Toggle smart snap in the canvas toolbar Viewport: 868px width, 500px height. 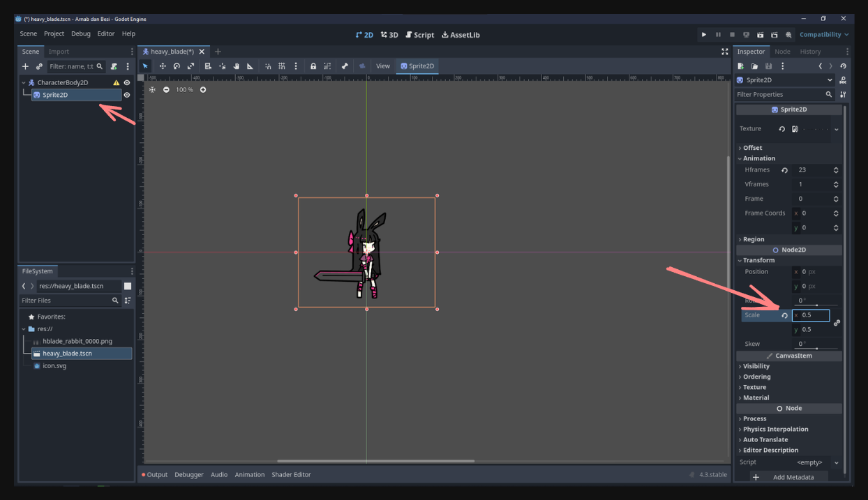click(268, 66)
